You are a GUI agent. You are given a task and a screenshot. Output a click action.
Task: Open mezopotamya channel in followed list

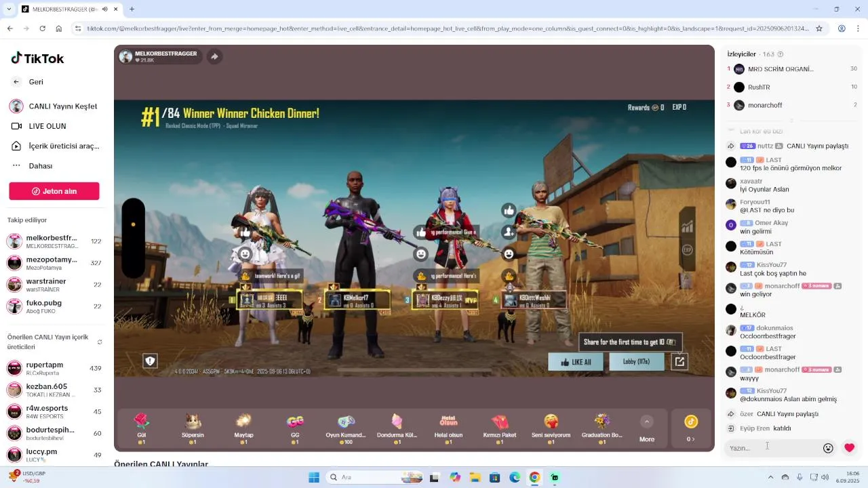pyautogui.click(x=54, y=263)
